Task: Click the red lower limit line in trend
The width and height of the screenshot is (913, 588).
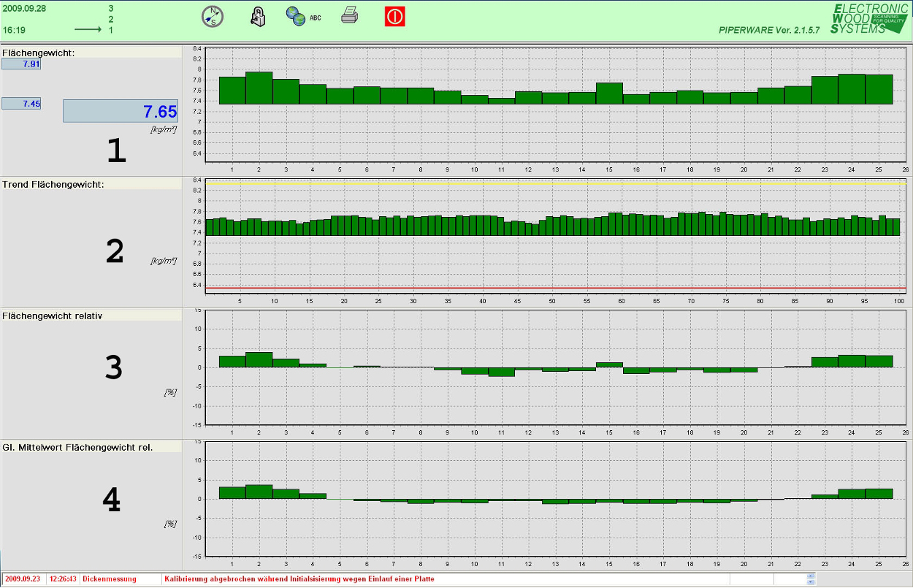Action: 555,288
